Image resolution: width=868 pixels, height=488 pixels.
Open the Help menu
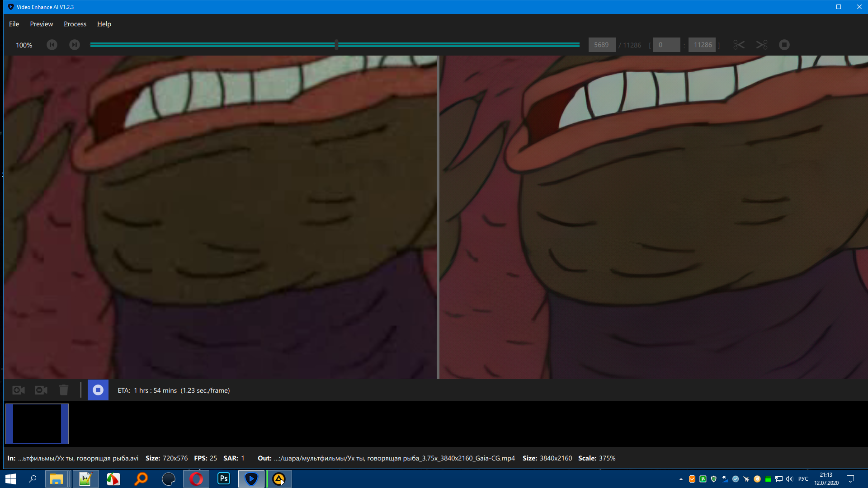coord(104,24)
